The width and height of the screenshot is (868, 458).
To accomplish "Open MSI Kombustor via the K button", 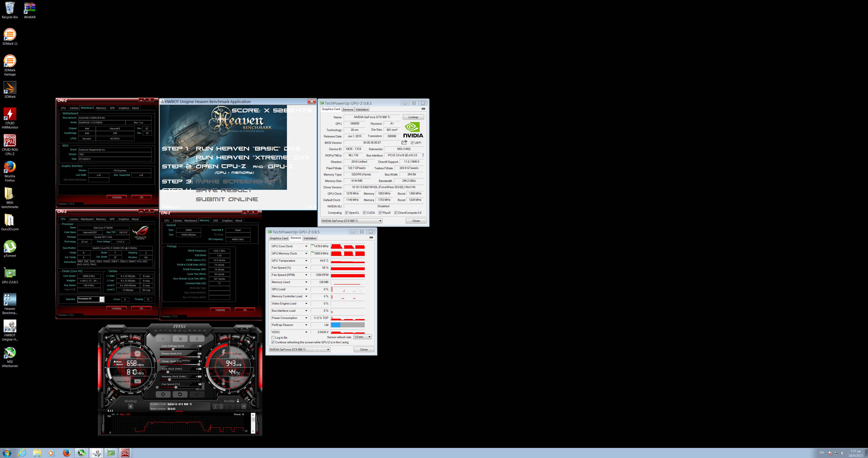I will 163,338.
